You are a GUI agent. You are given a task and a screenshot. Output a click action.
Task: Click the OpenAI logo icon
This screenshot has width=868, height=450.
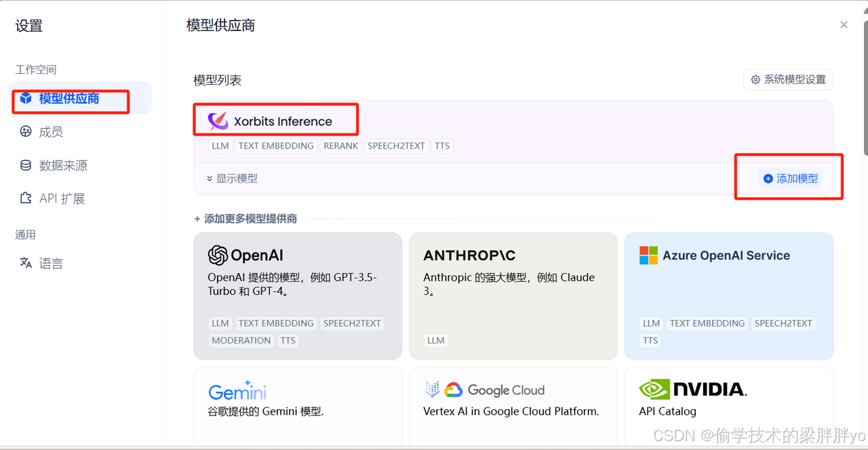click(218, 255)
